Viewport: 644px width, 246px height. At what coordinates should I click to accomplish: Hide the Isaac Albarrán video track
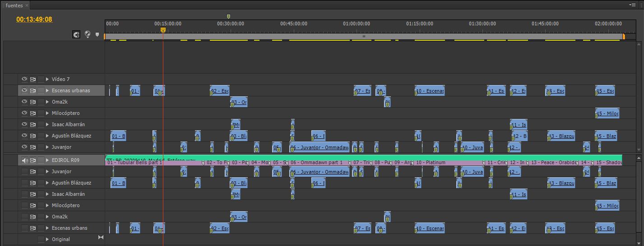click(24, 124)
